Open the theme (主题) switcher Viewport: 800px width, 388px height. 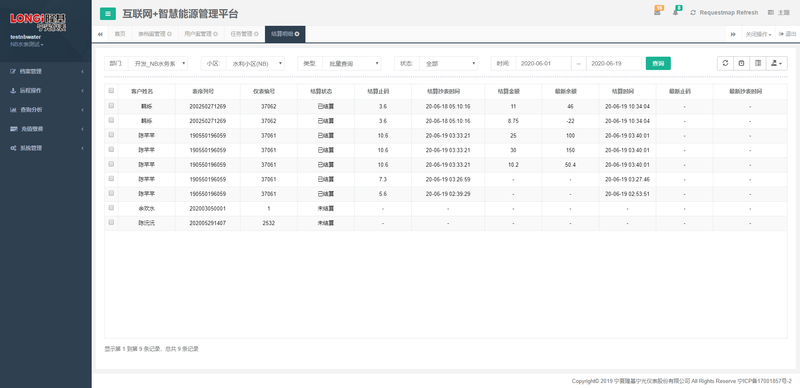779,13
